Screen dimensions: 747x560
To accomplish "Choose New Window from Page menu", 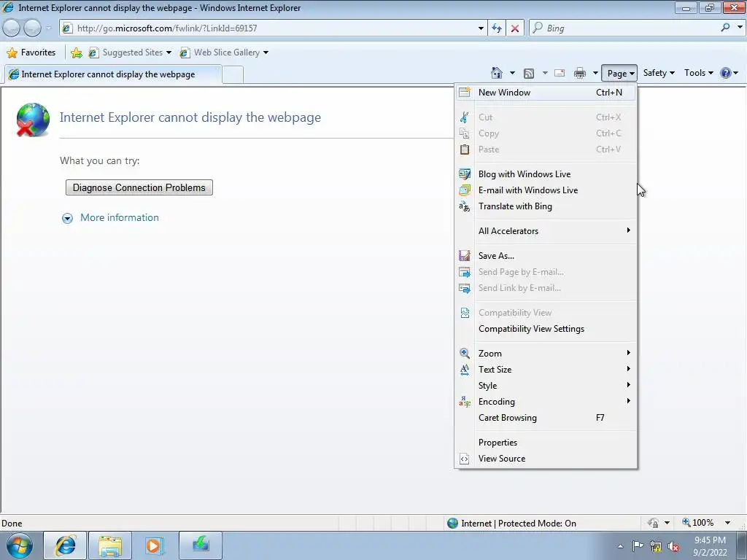I will point(546,93).
